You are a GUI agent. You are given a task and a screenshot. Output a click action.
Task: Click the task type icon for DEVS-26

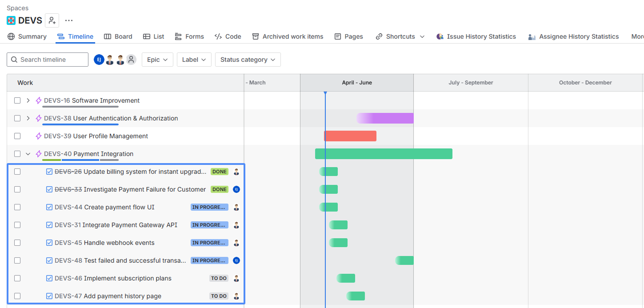tap(49, 172)
